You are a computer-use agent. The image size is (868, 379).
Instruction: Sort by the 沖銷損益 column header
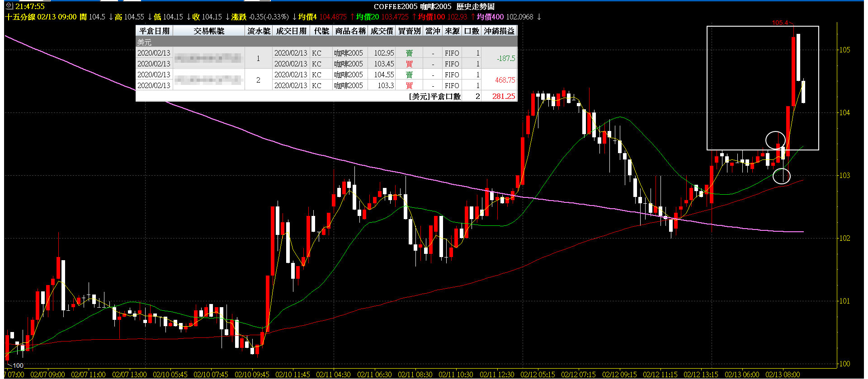499,31
